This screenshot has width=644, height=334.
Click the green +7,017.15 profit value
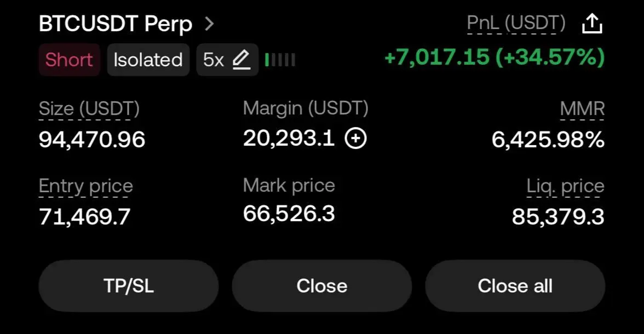click(437, 57)
